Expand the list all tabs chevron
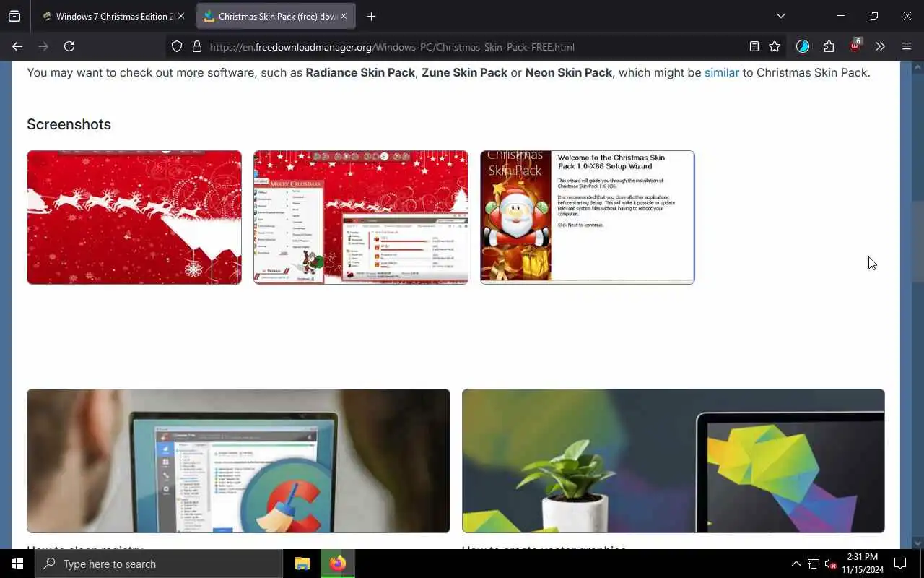924x578 pixels. (x=780, y=16)
